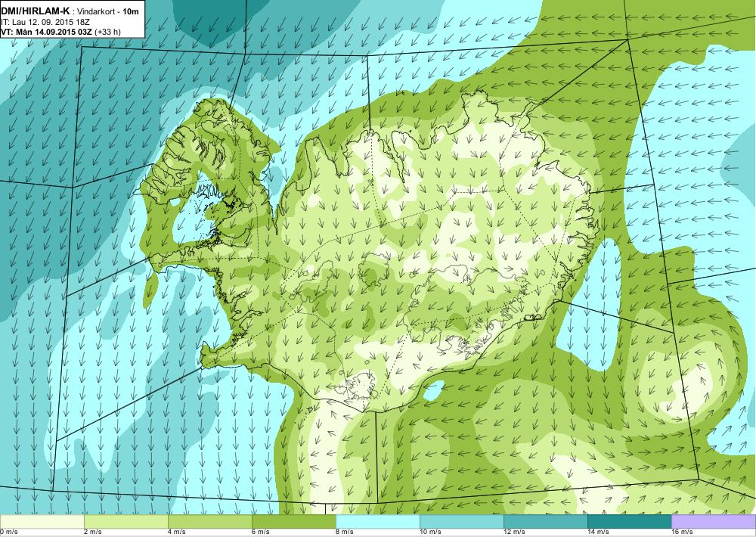This screenshot has height=537, width=756.
Task: Click the dark green 6–8 m/s legend swatch
Action: click(x=294, y=522)
